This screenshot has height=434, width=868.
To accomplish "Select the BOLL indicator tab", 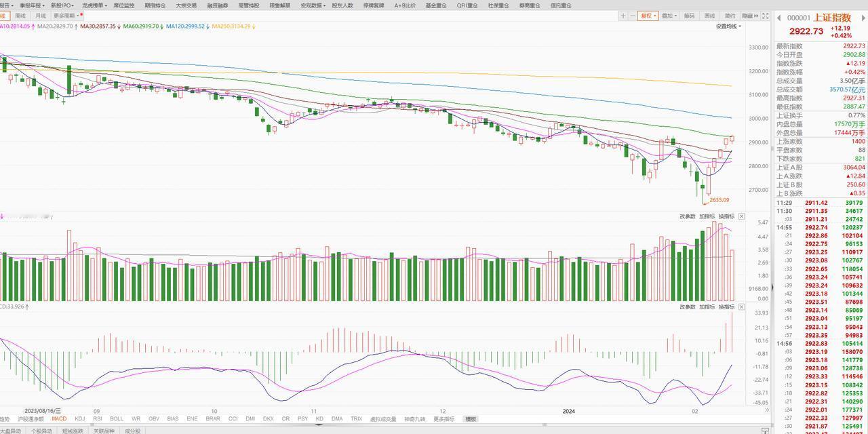I will tap(117, 419).
